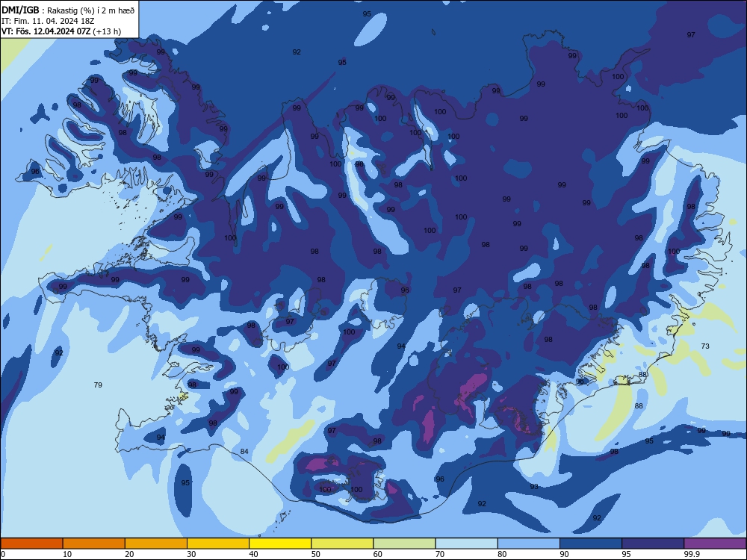Click the indigo 95–99.9 legend swatch
The height and width of the screenshot is (560, 747).
coord(653,544)
